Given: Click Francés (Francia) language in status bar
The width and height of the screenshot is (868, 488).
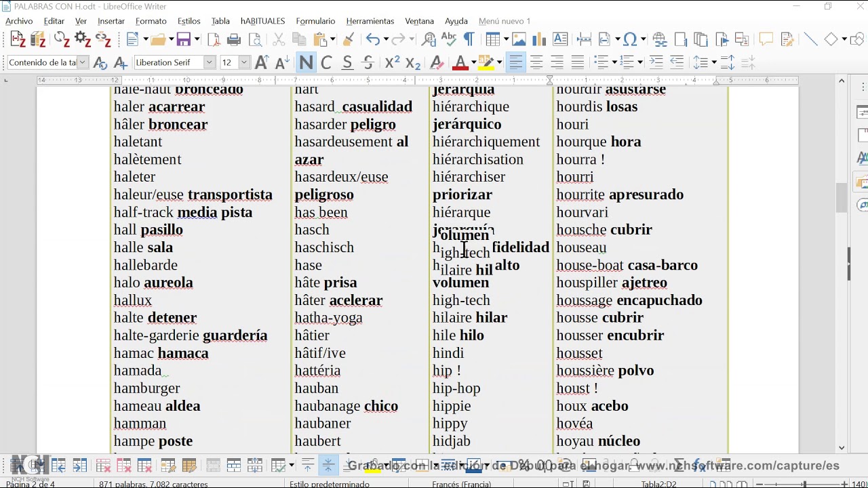Looking at the screenshot, I should pyautogui.click(x=462, y=484).
